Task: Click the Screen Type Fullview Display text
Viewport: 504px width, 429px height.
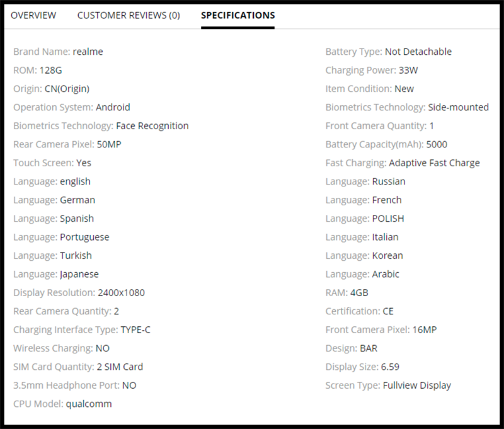Action: [416, 386]
